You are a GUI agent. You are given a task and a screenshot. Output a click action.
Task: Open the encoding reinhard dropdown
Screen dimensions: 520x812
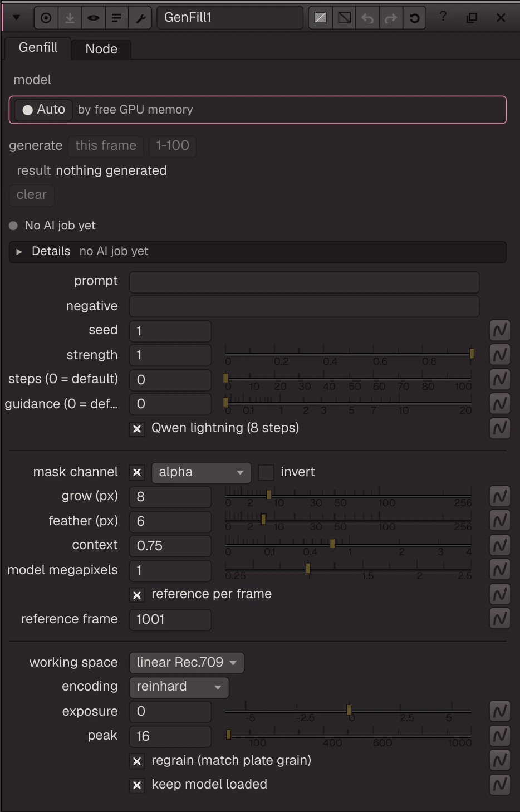179,687
